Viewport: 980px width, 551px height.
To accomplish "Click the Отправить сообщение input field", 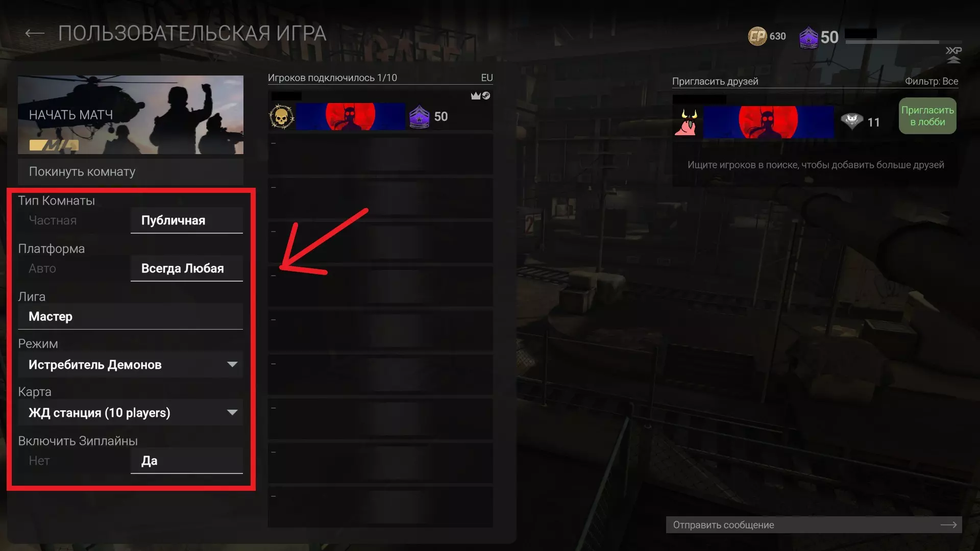I will 814,524.
